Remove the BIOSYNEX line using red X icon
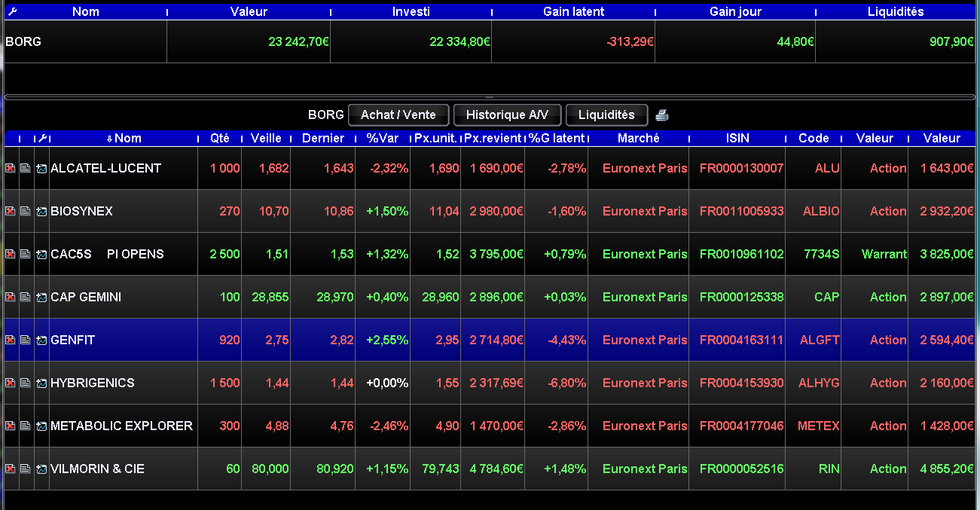Image resolution: width=980 pixels, height=510 pixels. [x=11, y=212]
